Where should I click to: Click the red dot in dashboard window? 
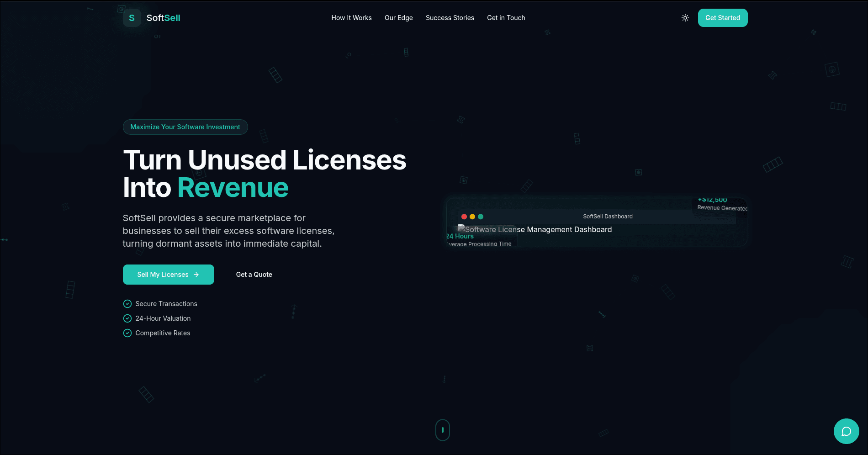(464, 217)
